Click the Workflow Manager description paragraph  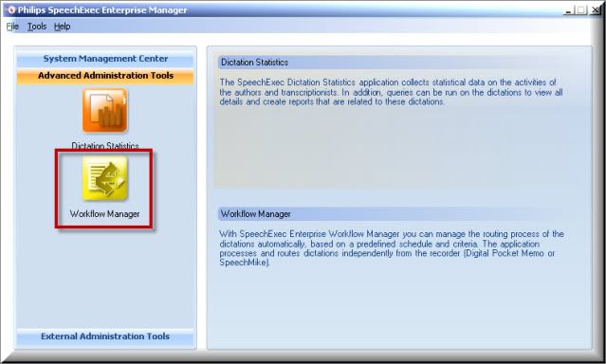click(x=392, y=248)
